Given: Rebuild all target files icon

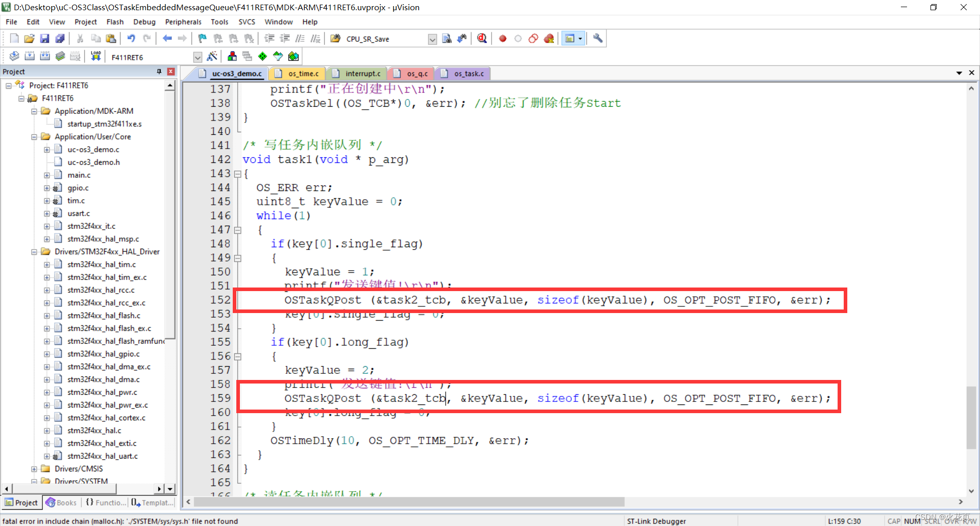Looking at the screenshot, I should pos(45,56).
